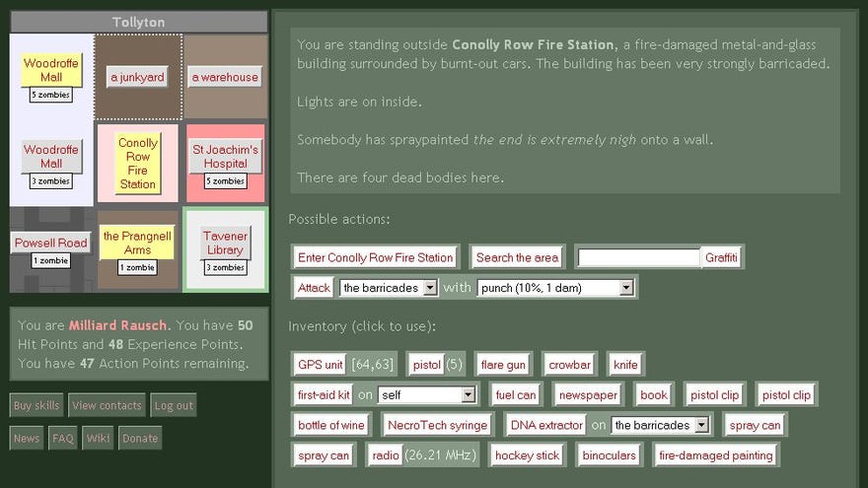Expand the weapon dropdown showing punch
Viewport: 868px width, 488px height.
[x=554, y=288]
